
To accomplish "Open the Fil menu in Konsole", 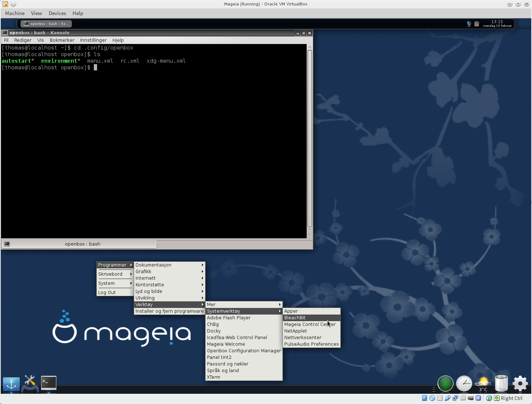I will tap(6, 40).
